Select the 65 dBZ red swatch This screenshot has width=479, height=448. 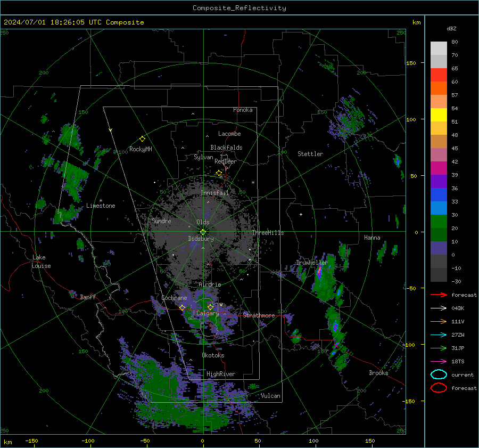tap(439, 75)
